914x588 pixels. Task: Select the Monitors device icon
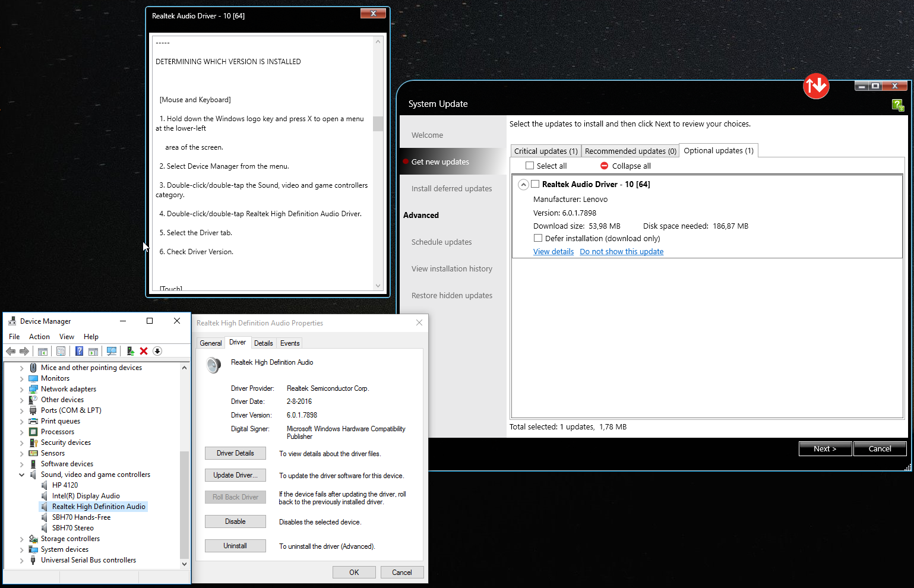[x=33, y=378]
